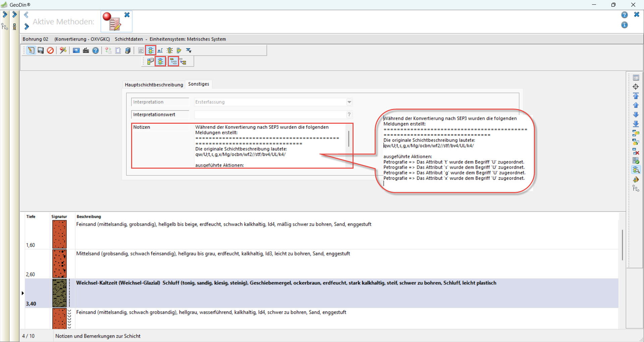This screenshot has height=342, width=644.
Task: Open the magic wand tool
Action: [x=63, y=50]
